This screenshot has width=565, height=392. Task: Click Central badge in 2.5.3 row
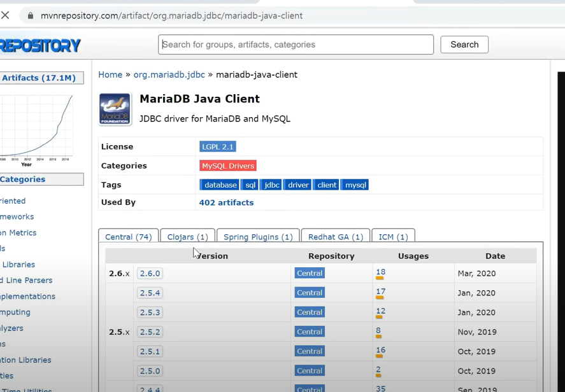point(310,312)
